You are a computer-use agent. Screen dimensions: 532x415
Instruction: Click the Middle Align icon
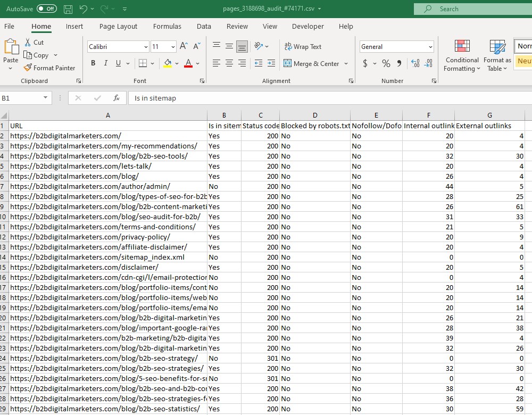click(x=229, y=46)
